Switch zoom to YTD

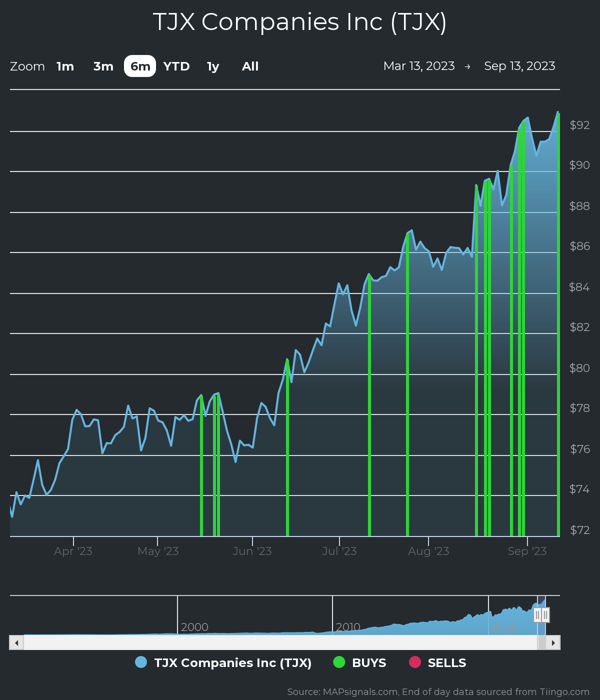(176, 66)
